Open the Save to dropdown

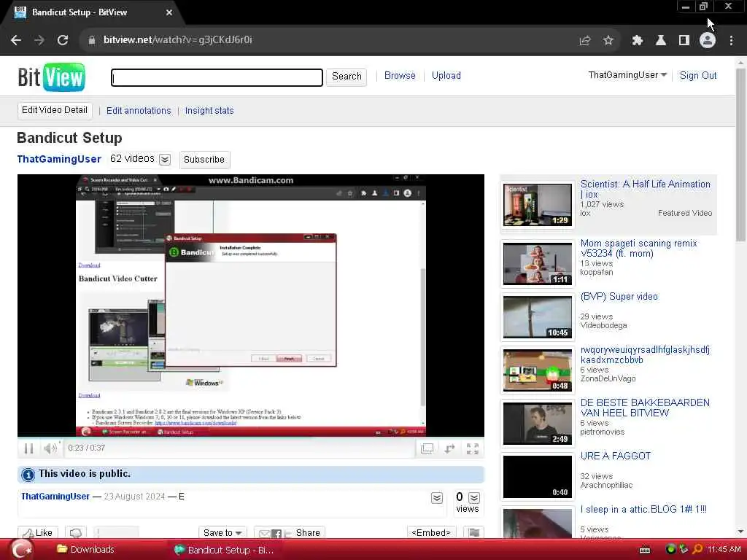222,532
